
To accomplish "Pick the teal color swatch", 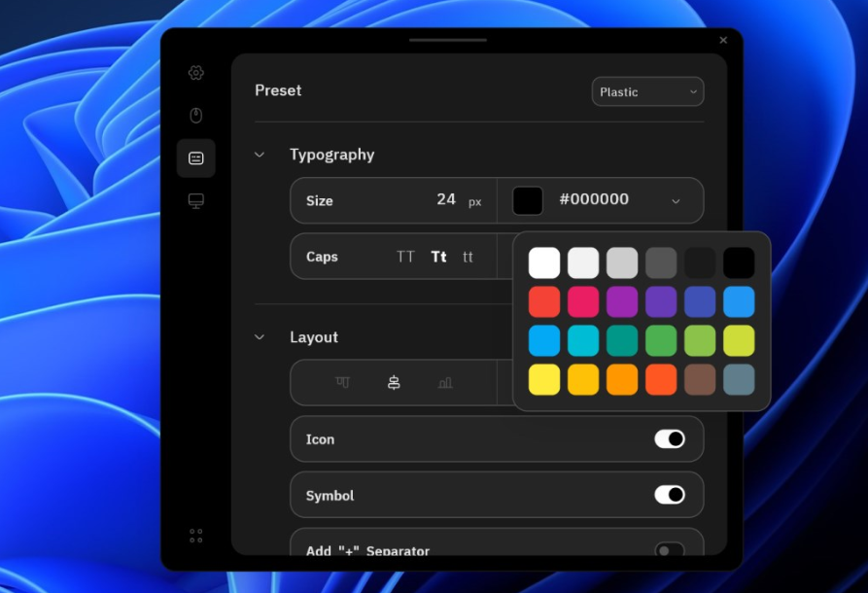I will (622, 340).
